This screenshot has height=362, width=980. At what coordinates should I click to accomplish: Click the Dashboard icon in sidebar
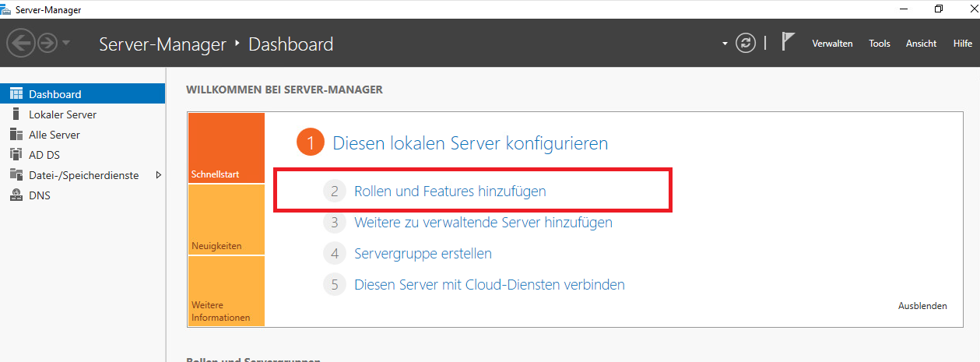pos(16,94)
